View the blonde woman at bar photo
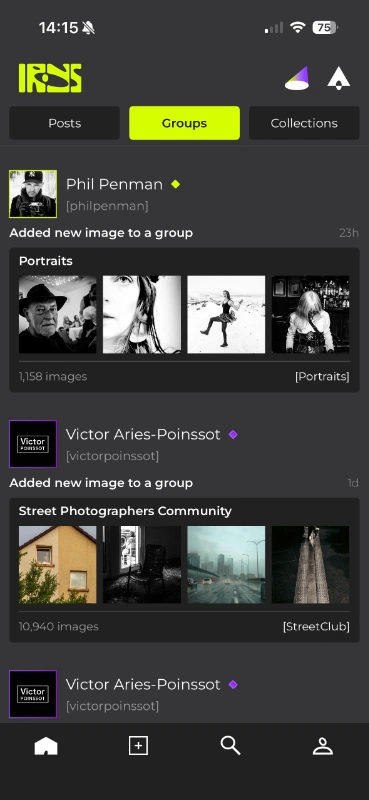The height and width of the screenshot is (800, 369). pos(310,314)
